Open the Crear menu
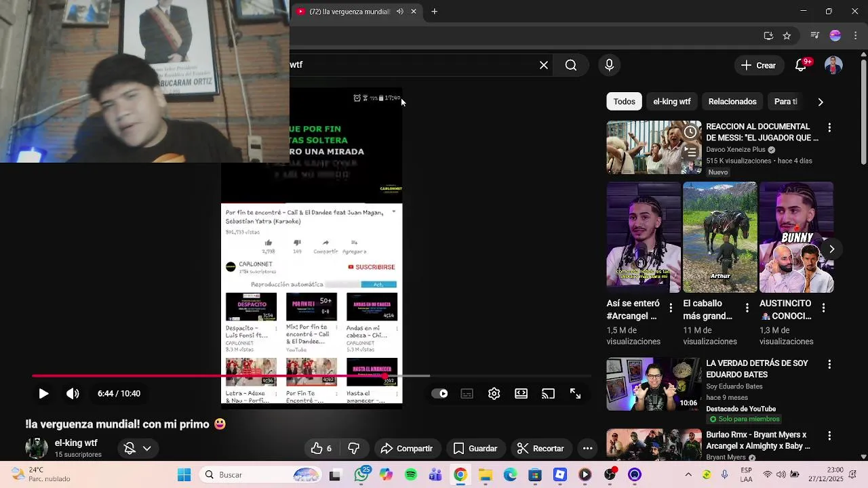The image size is (868, 488). [x=758, y=65]
